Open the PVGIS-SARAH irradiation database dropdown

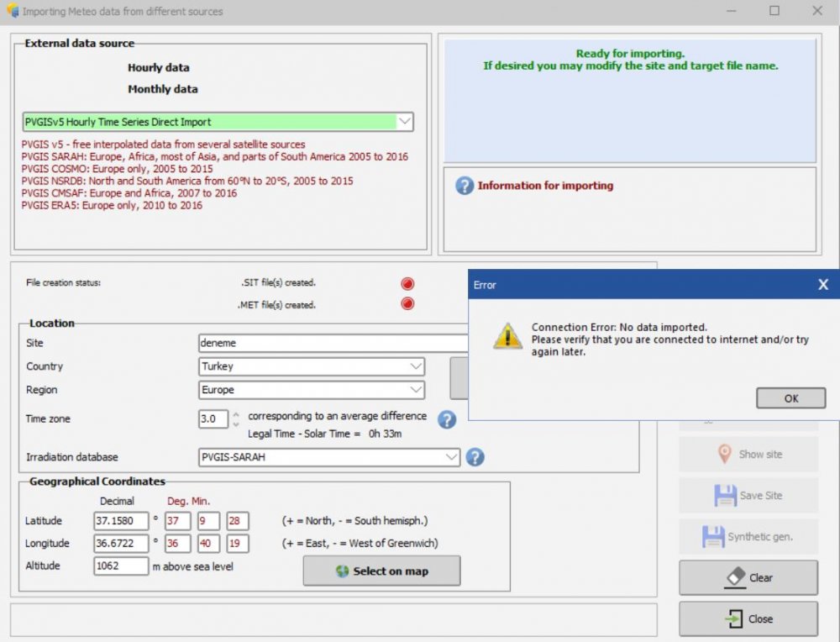pos(452,457)
